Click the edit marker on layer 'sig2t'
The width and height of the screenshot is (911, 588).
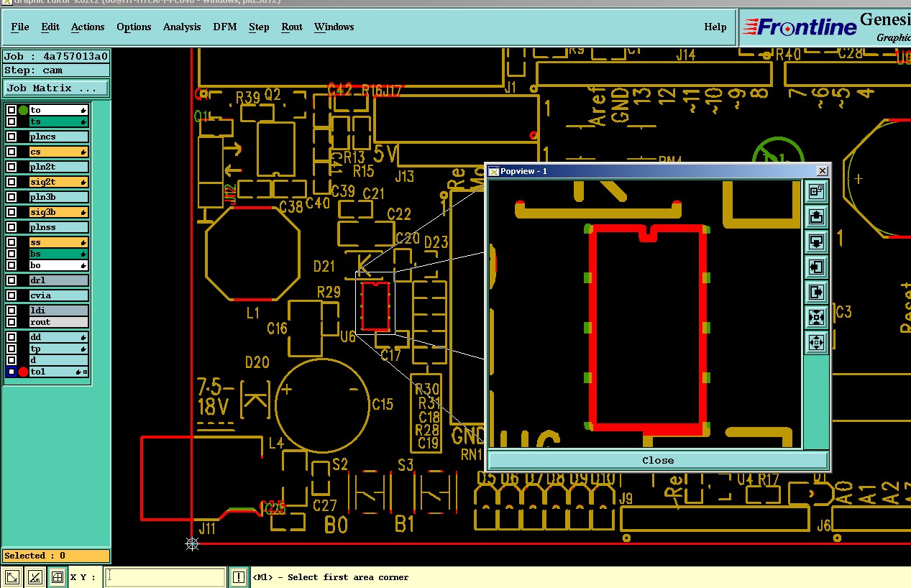pyautogui.click(x=84, y=182)
